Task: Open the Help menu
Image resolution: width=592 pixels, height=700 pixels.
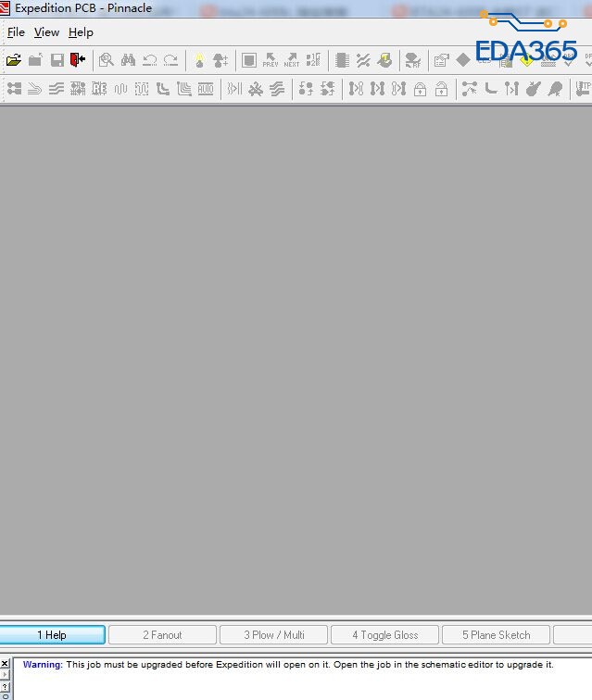Action: [x=81, y=32]
